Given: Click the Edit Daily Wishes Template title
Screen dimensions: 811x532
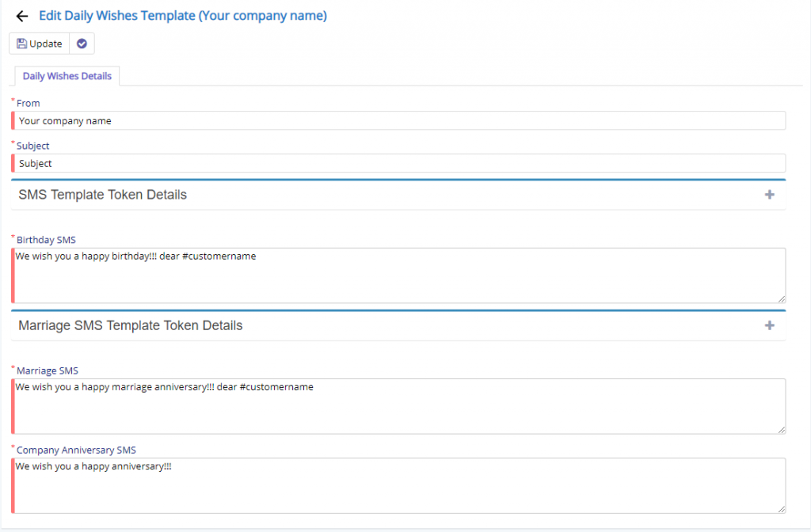Looking at the screenshot, I should pyautogui.click(x=183, y=16).
